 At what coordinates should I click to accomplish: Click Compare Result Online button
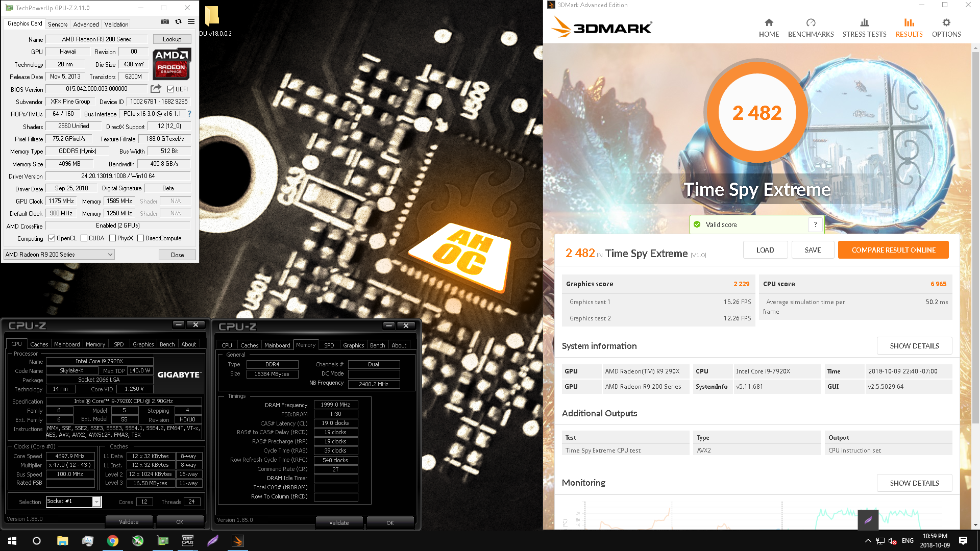pos(893,250)
